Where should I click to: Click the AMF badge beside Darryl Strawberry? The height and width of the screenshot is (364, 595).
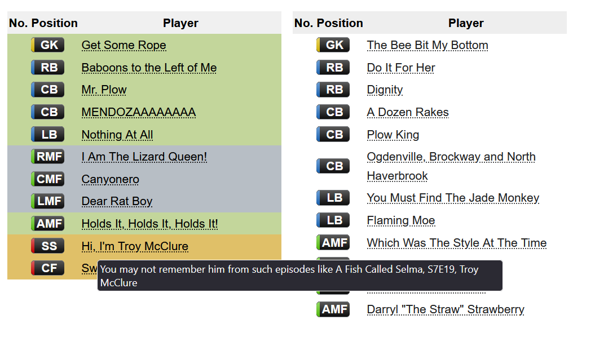(x=333, y=309)
